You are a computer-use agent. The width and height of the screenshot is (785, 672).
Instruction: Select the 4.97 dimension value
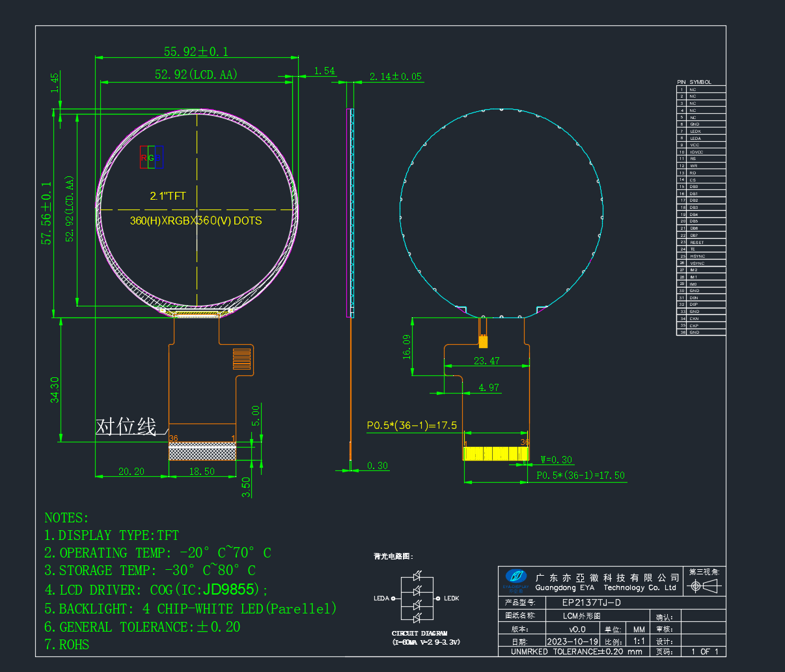click(x=489, y=388)
